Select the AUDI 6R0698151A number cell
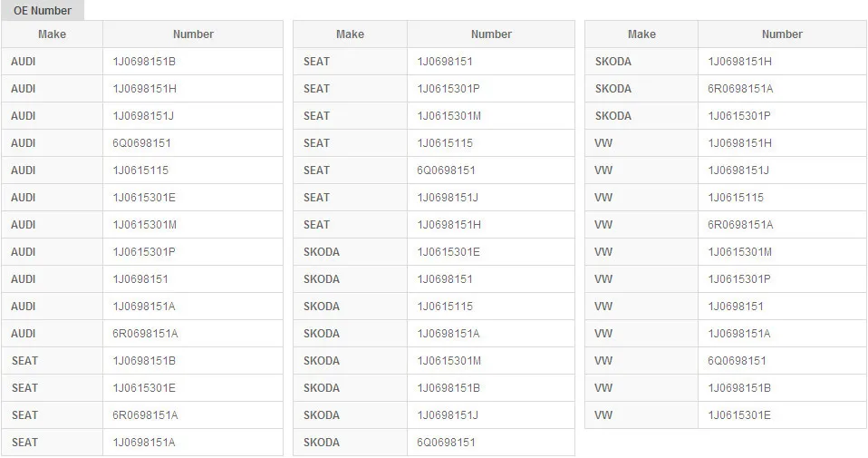868x458 pixels. pos(145,334)
